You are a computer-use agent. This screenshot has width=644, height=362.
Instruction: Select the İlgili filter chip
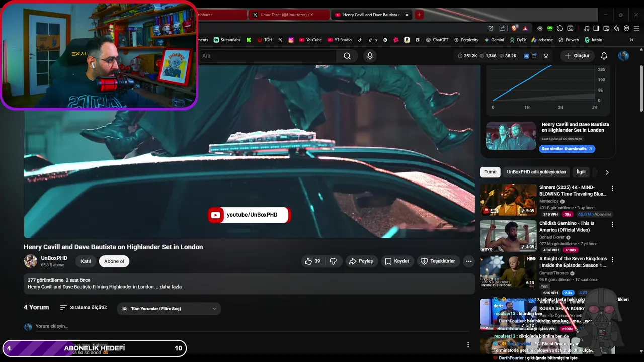tap(581, 172)
